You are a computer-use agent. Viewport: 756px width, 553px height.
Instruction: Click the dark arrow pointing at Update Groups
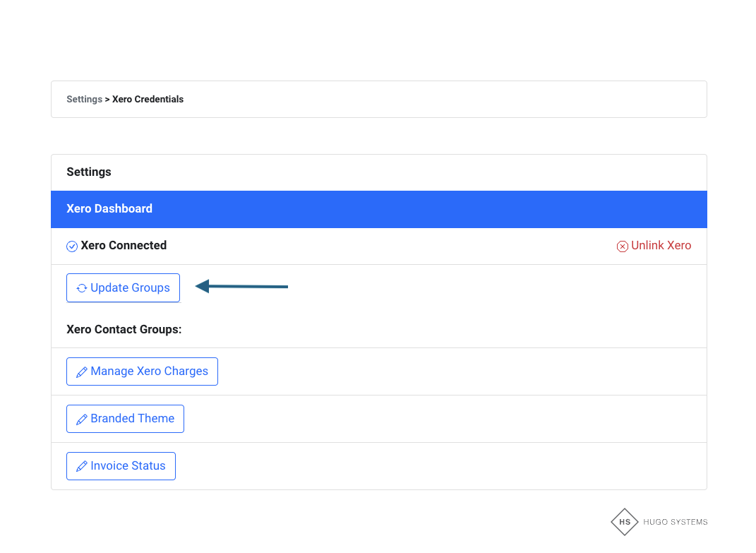pyautogui.click(x=241, y=286)
